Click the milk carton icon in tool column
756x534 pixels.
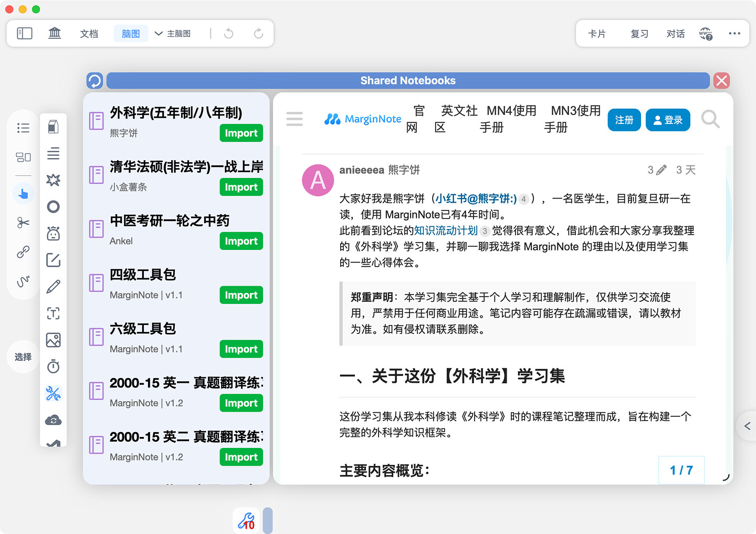[x=54, y=127]
